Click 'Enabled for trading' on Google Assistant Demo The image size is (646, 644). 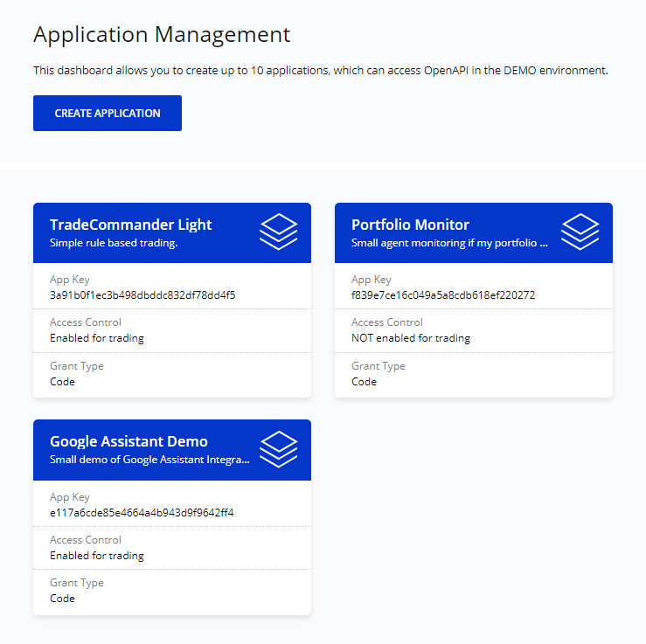(97, 555)
